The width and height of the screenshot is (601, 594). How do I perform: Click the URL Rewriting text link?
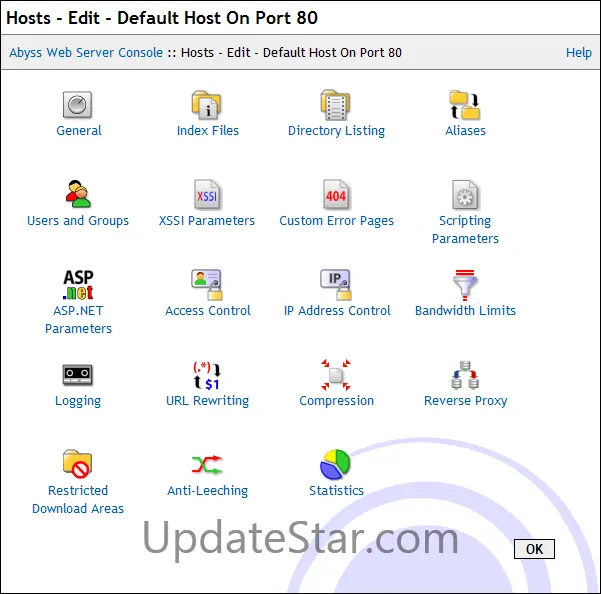207,401
